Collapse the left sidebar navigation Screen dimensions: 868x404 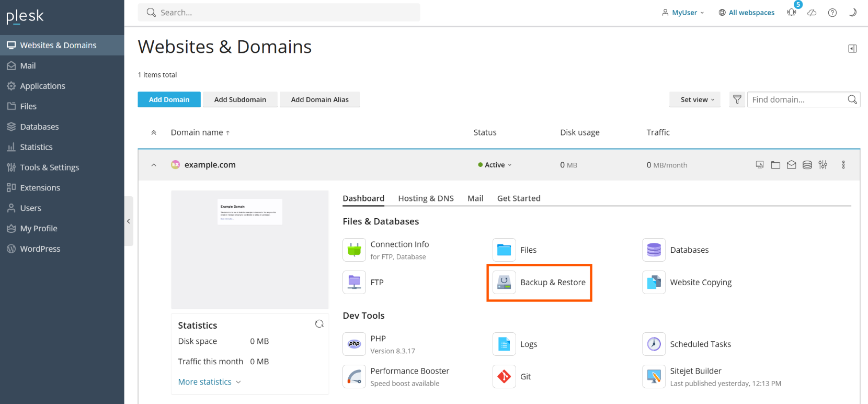pyautogui.click(x=129, y=221)
